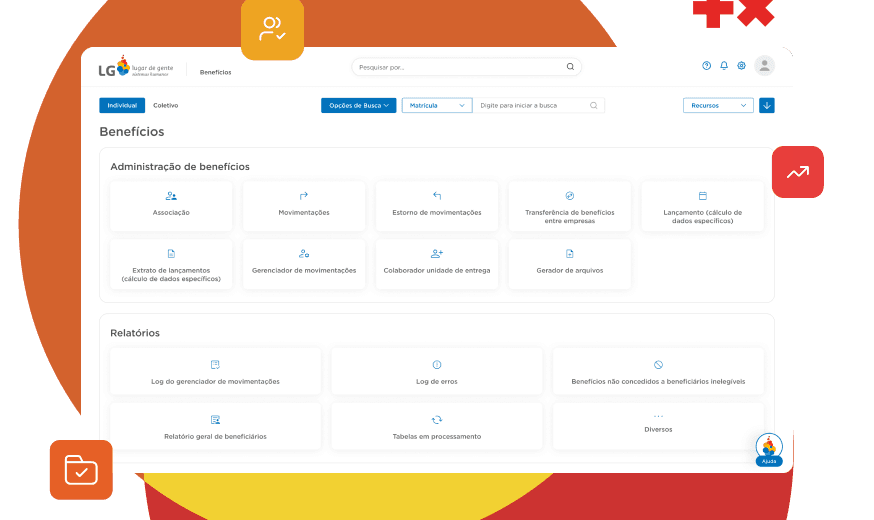Select the Individual tab
The image size is (874, 520).
[122, 105]
